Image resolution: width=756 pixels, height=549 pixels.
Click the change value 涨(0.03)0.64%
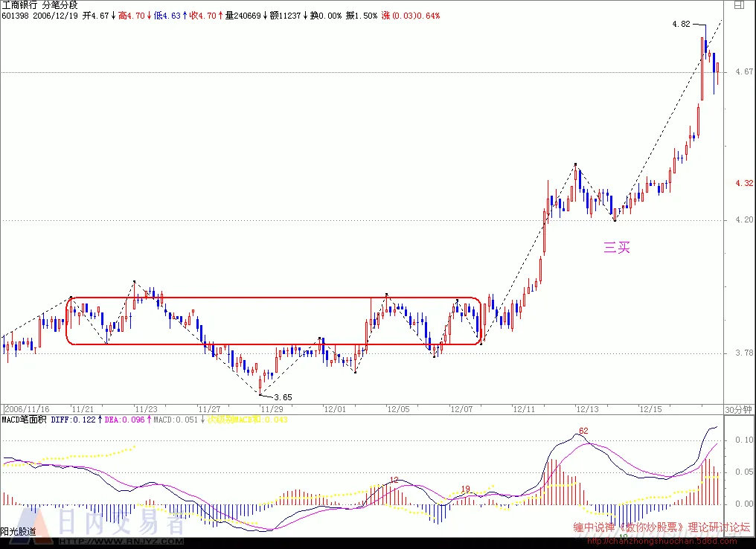[411, 16]
